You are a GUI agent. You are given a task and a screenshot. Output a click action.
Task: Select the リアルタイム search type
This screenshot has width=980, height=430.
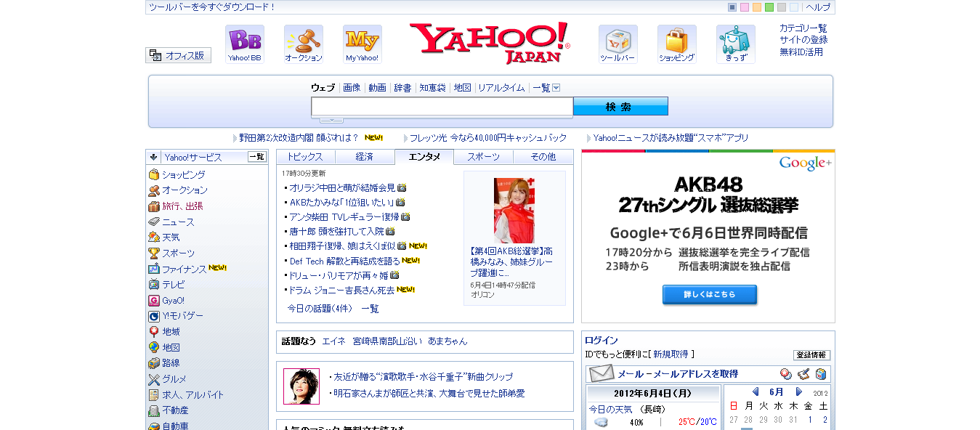coord(501,88)
